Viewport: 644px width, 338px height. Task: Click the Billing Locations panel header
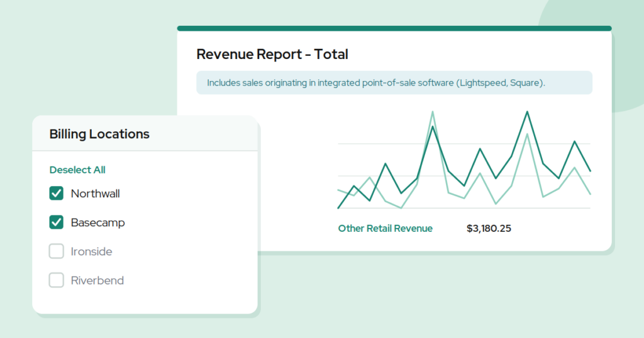coord(145,134)
